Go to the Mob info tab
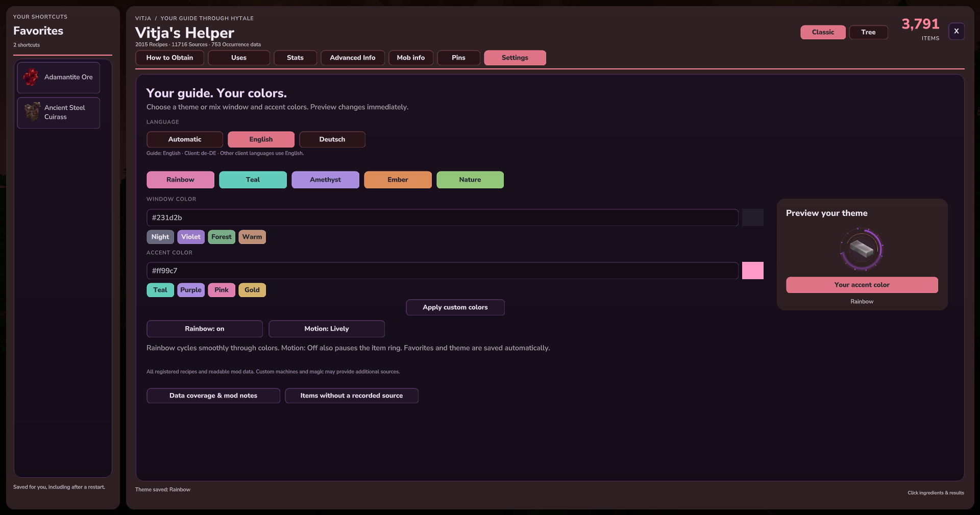 pos(411,58)
